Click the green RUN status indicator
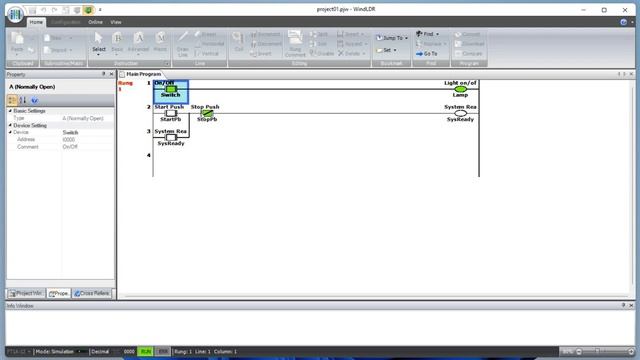This screenshot has height=360, width=640. pyautogui.click(x=145, y=351)
